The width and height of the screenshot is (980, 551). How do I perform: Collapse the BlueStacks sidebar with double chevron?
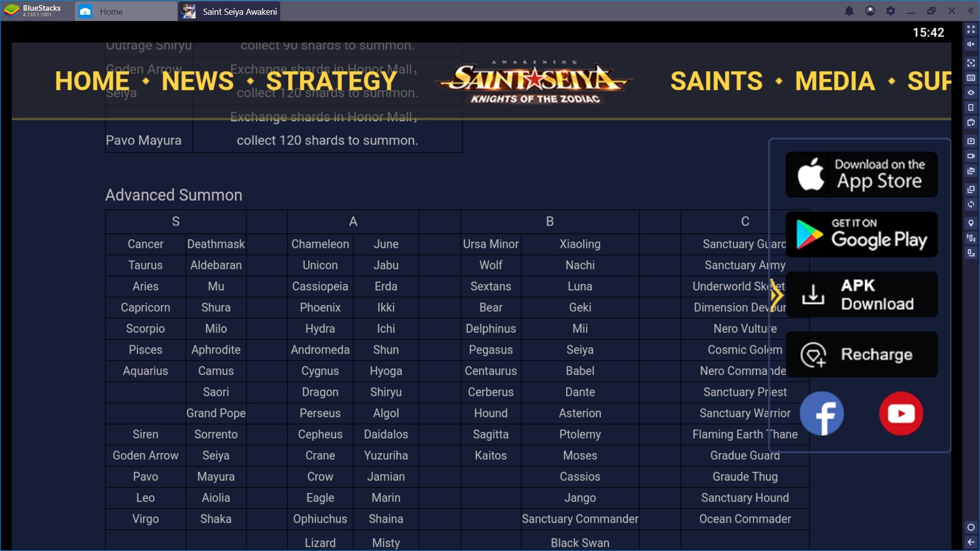coord(971,11)
